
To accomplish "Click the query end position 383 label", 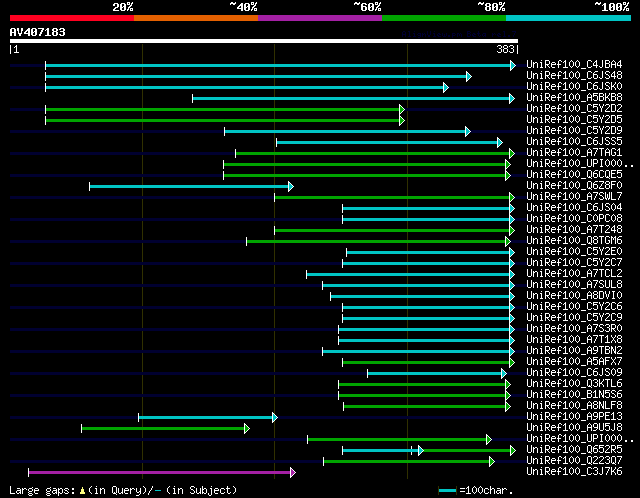I will click(x=505, y=49).
